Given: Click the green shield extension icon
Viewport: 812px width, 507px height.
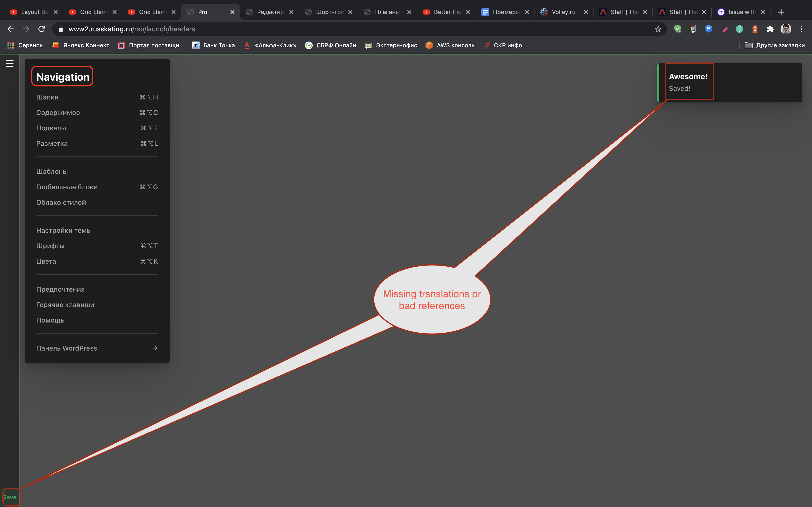Looking at the screenshot, I should pyautogui.click(x=677, y=29).
